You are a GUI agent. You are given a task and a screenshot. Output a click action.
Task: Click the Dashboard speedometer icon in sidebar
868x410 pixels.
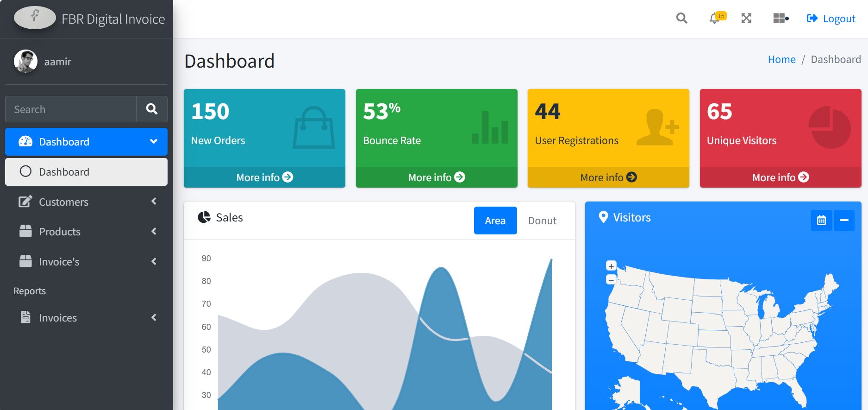[25, 141]
